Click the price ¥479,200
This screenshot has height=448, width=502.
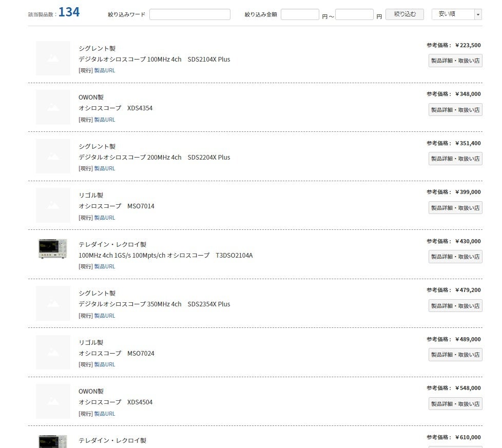click(x=468, y=290)
